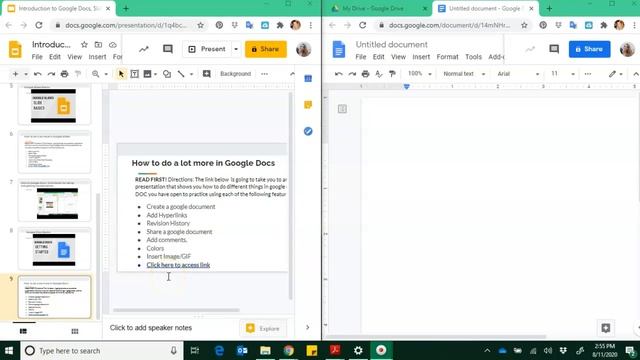Open the image insert dropdown arrow
Screen dimensions: 640x360
coord(156,74)
